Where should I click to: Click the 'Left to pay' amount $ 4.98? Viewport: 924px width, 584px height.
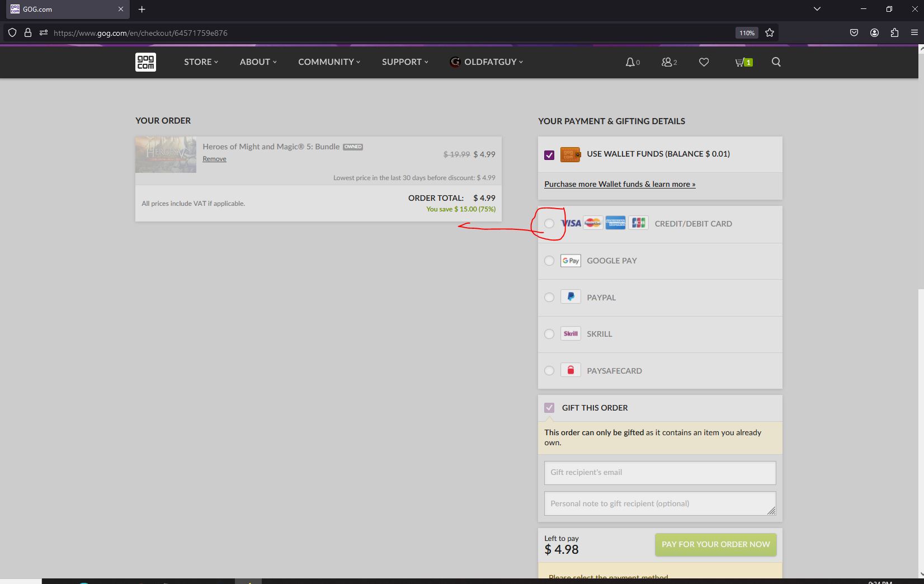coord(562,550)
